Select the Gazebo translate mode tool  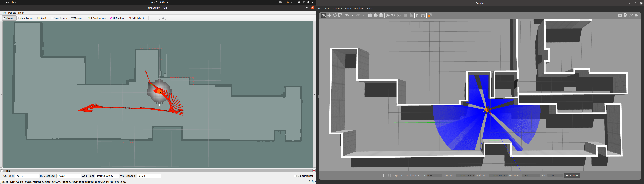329,16
